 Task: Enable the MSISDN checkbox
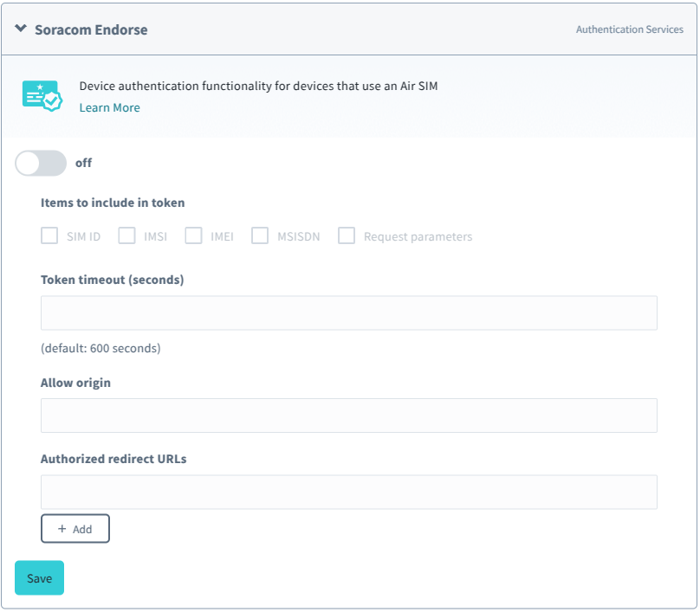point(260,236)
